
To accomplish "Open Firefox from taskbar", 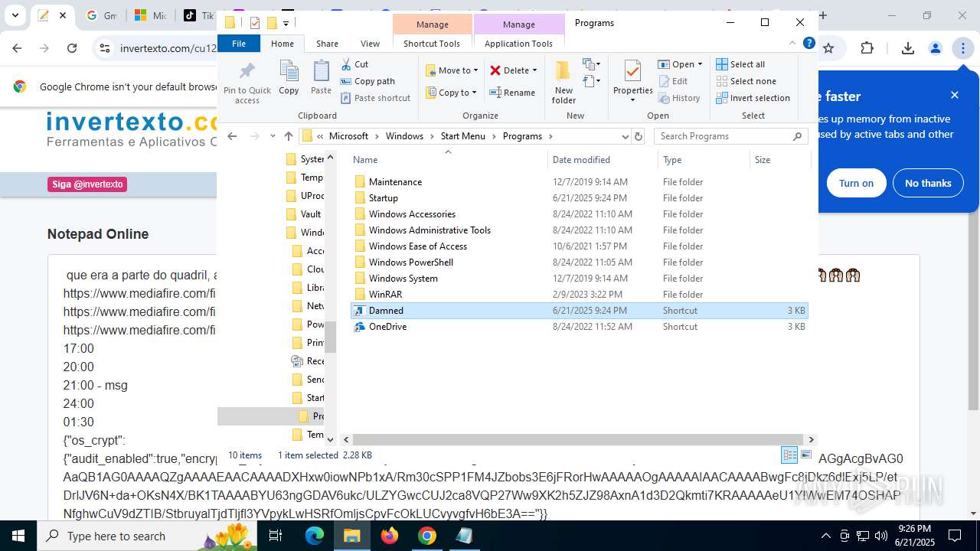I will click(390, 536).
